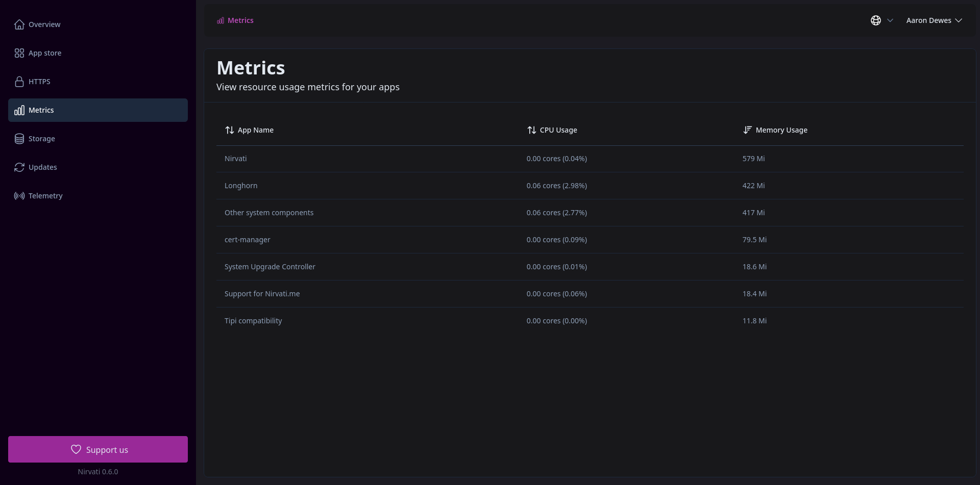Select the Telemetry broadcast icon
Image resolution: width=980 pixels, height=485 pixels.
tap(19, 195)
